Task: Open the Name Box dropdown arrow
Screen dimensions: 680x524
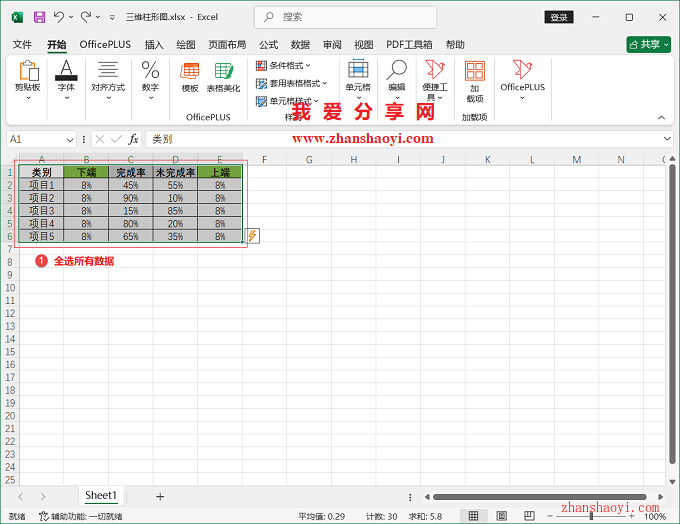Action: click(x=70, y=139)
